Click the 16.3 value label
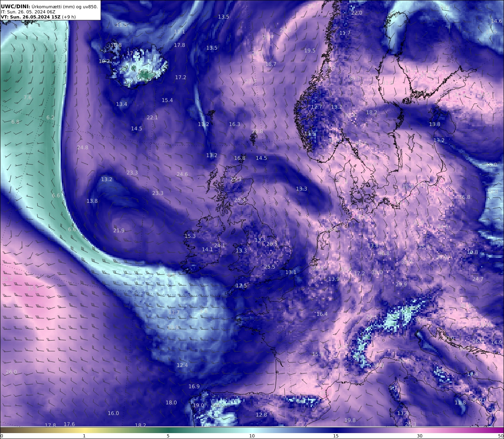This screenshot has width=504, height=439. click(235, 124)
